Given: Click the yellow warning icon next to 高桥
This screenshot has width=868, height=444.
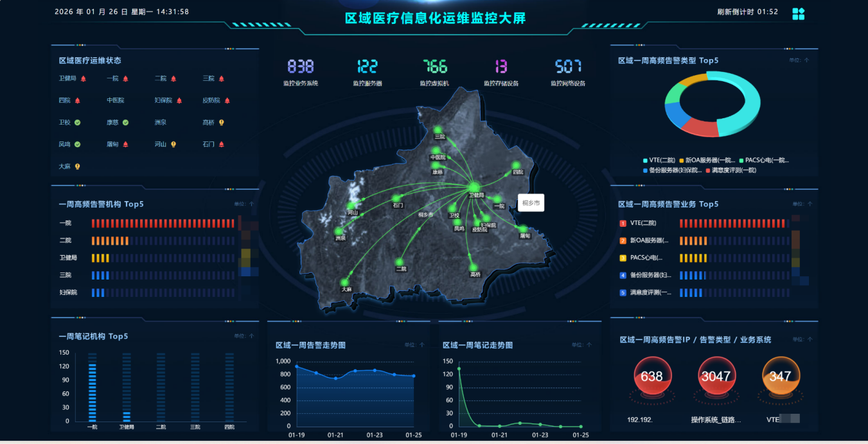Looking at the screenshot, I should tap(220, 121).
